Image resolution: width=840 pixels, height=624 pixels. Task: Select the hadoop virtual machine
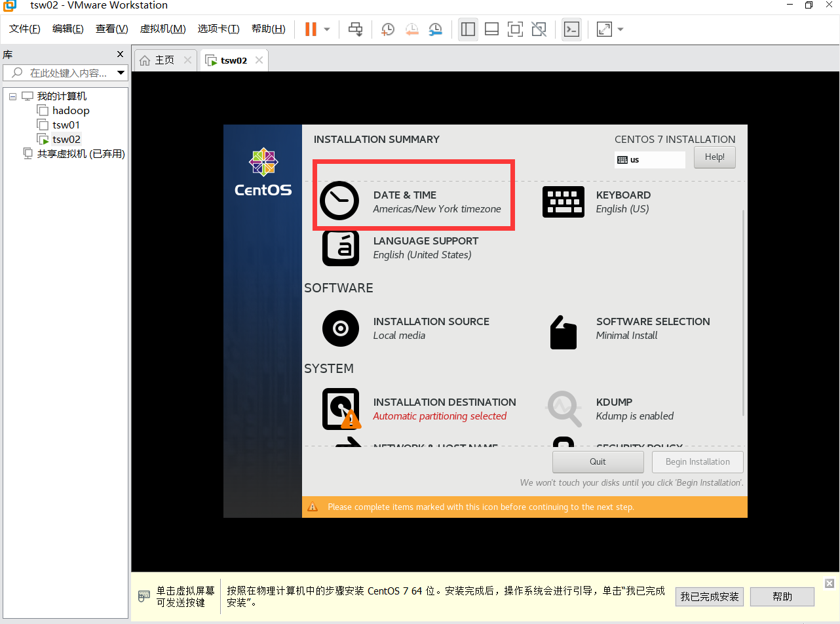71,111
